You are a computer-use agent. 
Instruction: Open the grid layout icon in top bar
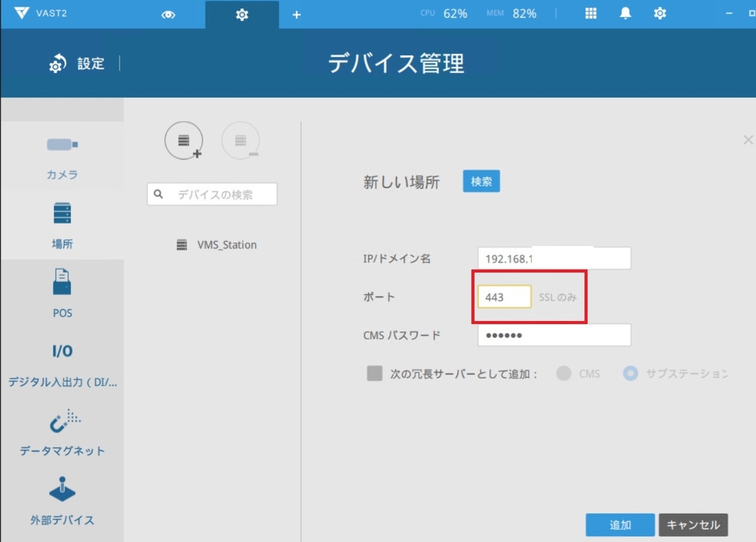[x=591, y=13]
